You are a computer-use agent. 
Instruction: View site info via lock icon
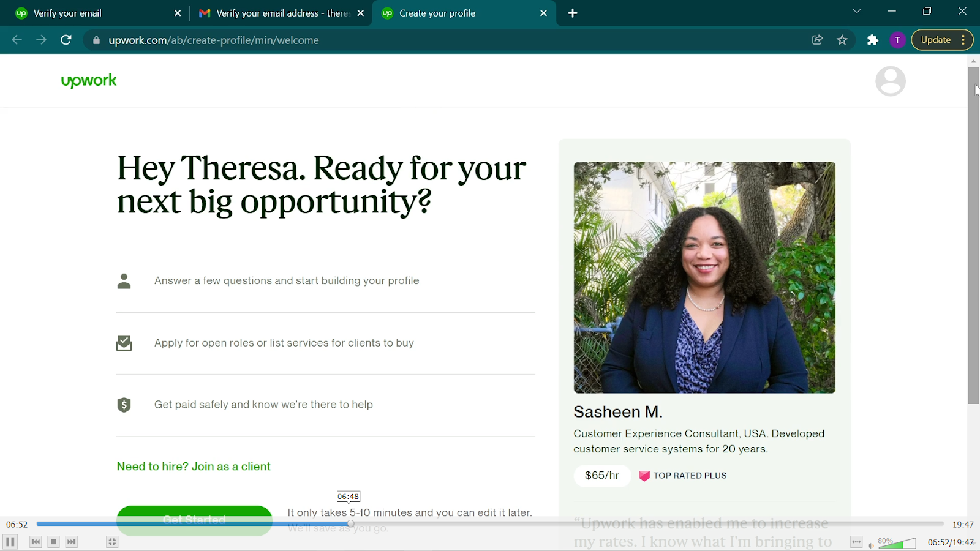click(96, 40)
